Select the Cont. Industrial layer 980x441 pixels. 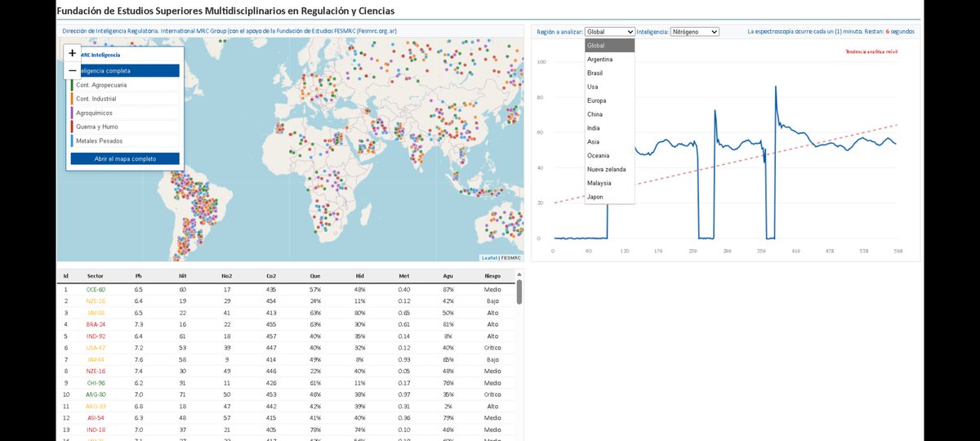point(125,99)
